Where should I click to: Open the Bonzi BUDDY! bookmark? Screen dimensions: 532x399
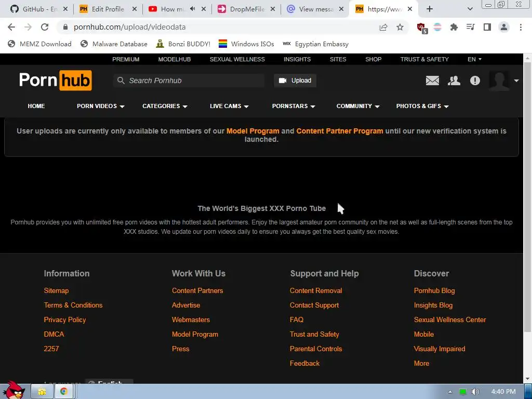183,44
